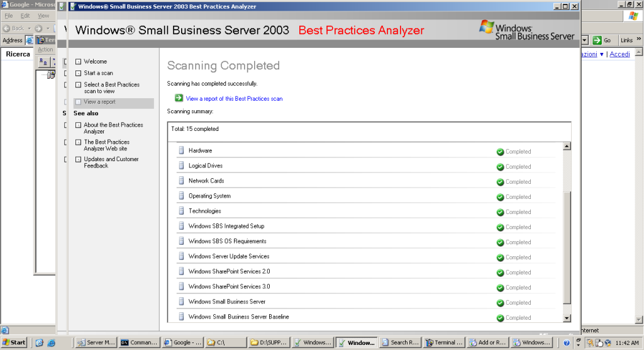
Task: Click the Windows SharePoint Services 2.0 document icon
Action: [181, 271]
